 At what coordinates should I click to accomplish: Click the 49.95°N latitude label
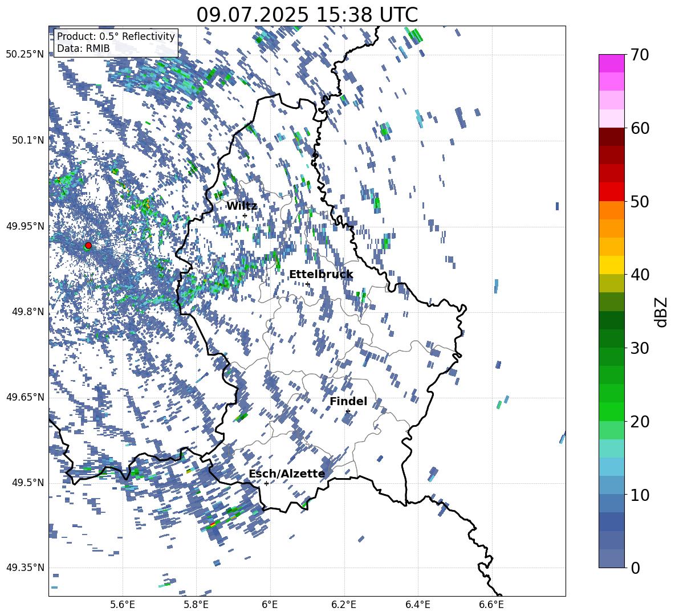pos(25,226)
